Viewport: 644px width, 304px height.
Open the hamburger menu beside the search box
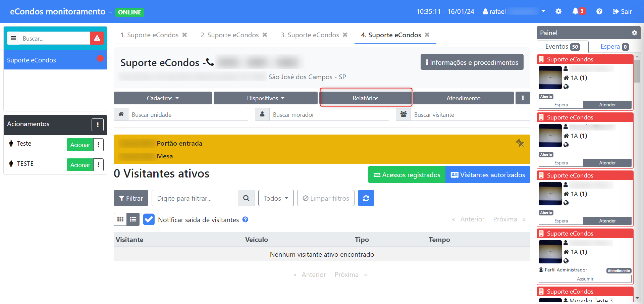[13, 38]
